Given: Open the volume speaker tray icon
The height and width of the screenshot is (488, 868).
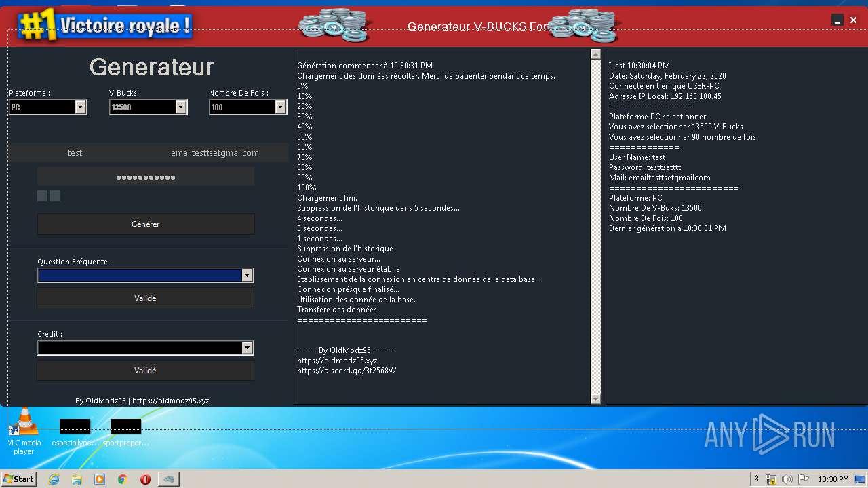Looking at the screenshot, I should pos(787,479).
